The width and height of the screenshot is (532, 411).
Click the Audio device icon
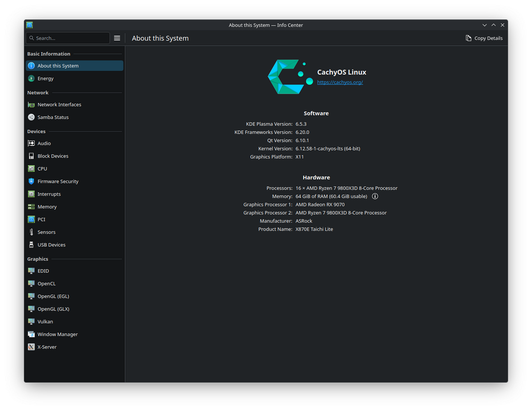click(31, 143)
